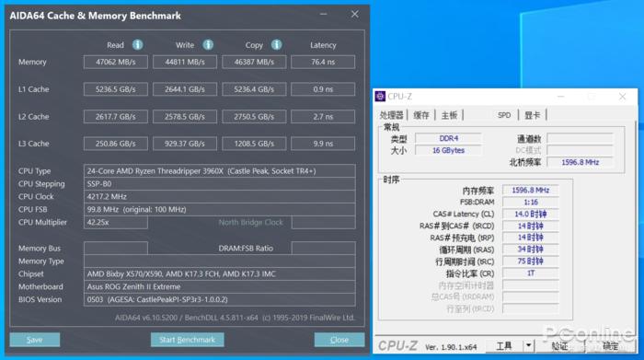The image size is (644, 360).
Task: Click L2 Cache Read value 2617.7 GB/s
Action: coord(116,117)
